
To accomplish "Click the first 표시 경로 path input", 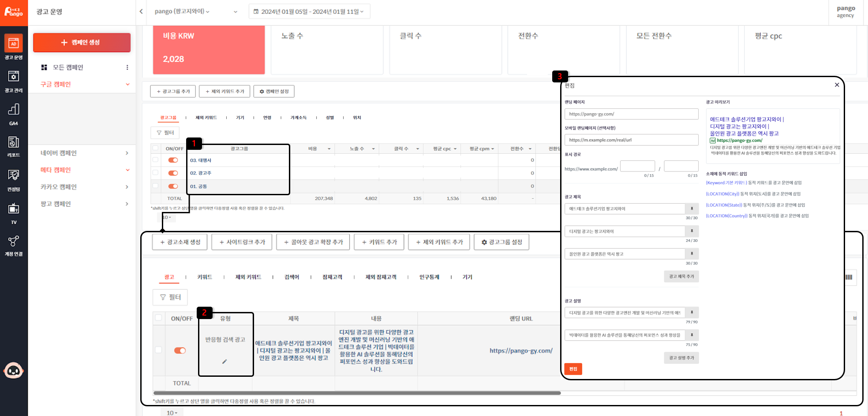I will tap(637, 166).
